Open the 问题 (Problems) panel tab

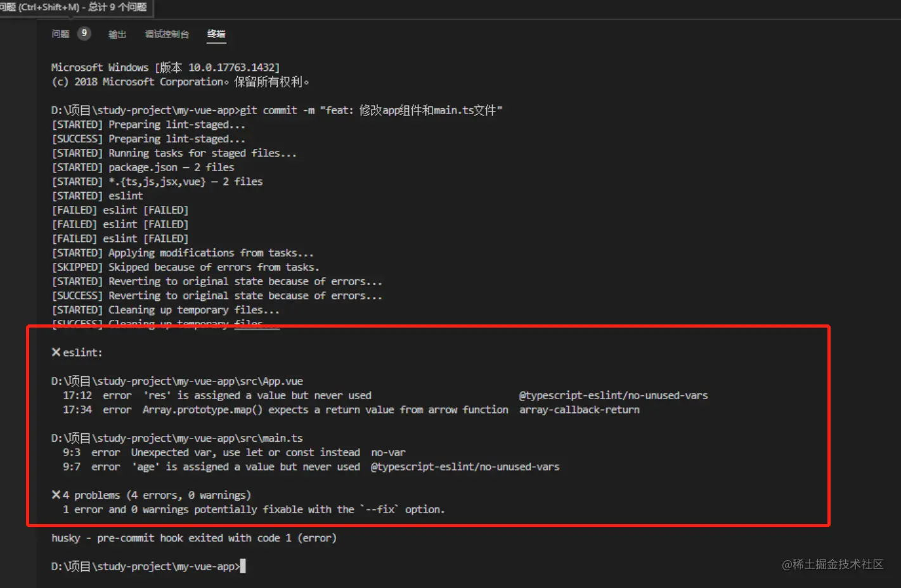point(60,34)
